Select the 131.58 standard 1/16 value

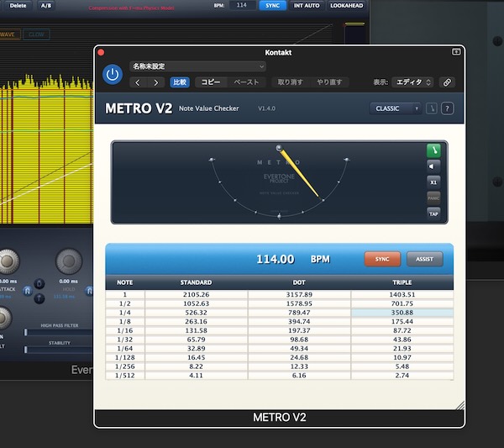[x=196, y=330]
